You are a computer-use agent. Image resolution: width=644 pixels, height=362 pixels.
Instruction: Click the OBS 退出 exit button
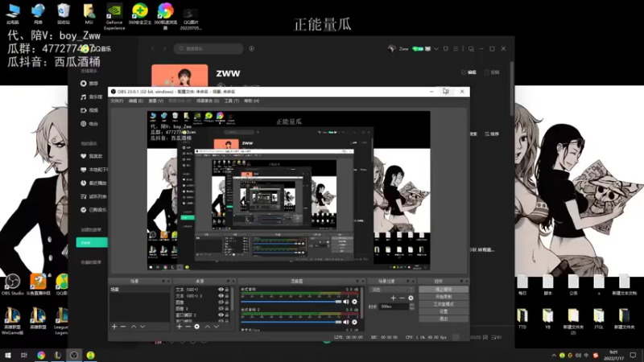tap(444, 319)
